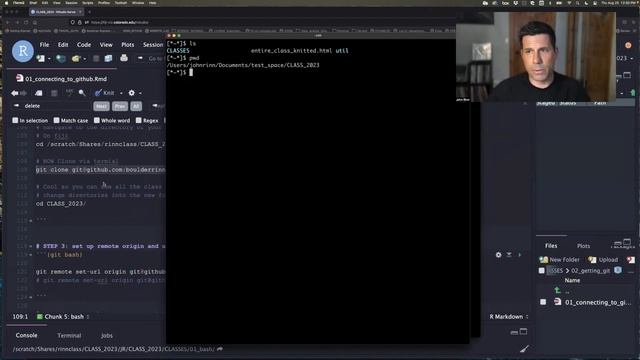Open the 01_connecting_to_gi... file in Files pane
The height and width of the screenshot is (360, 640).
click(598, 302)
